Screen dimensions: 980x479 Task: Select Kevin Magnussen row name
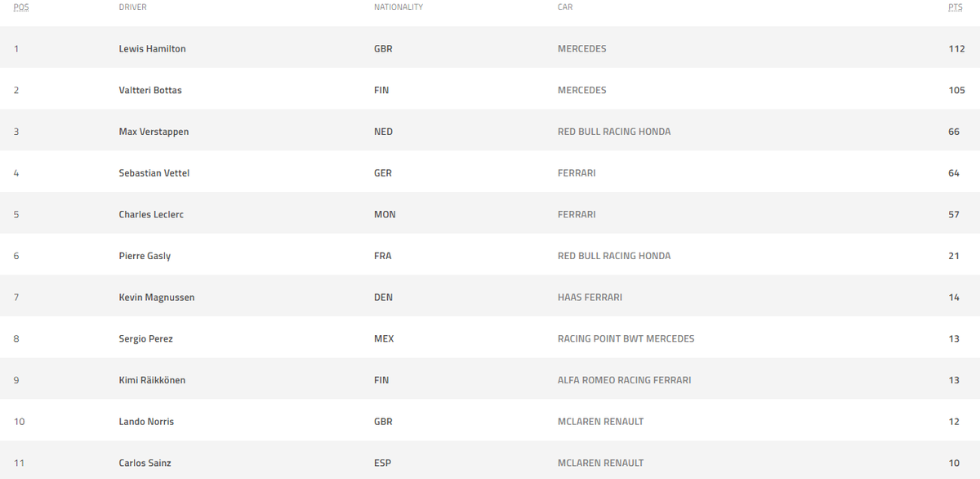click(x=157, y=298)
